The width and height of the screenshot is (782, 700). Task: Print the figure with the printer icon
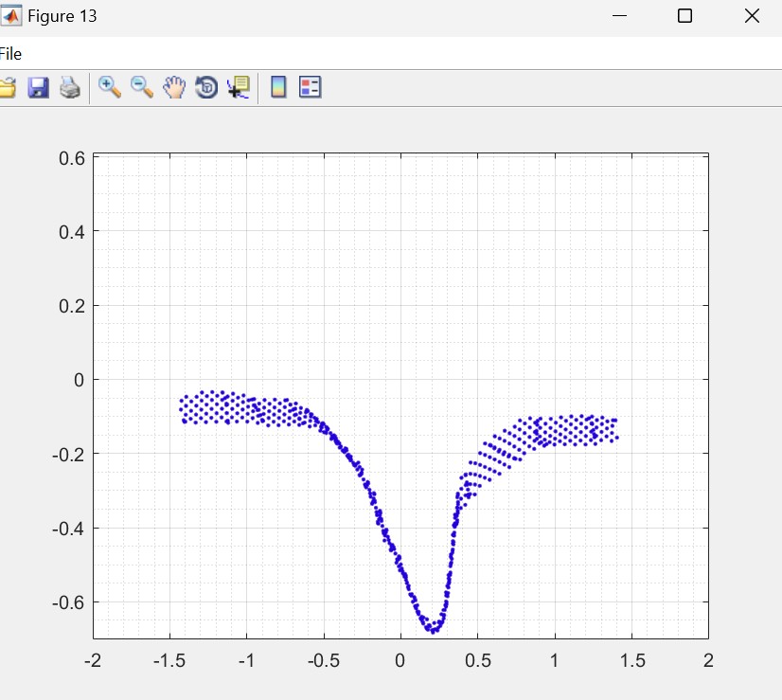coord(70,88)
